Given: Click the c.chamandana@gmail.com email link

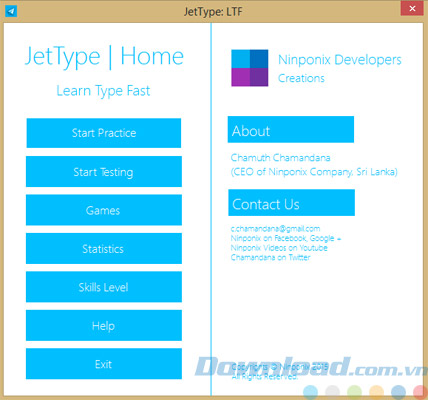Looking at the screenshot, I should pyautogui.click(x=275, y=229).
